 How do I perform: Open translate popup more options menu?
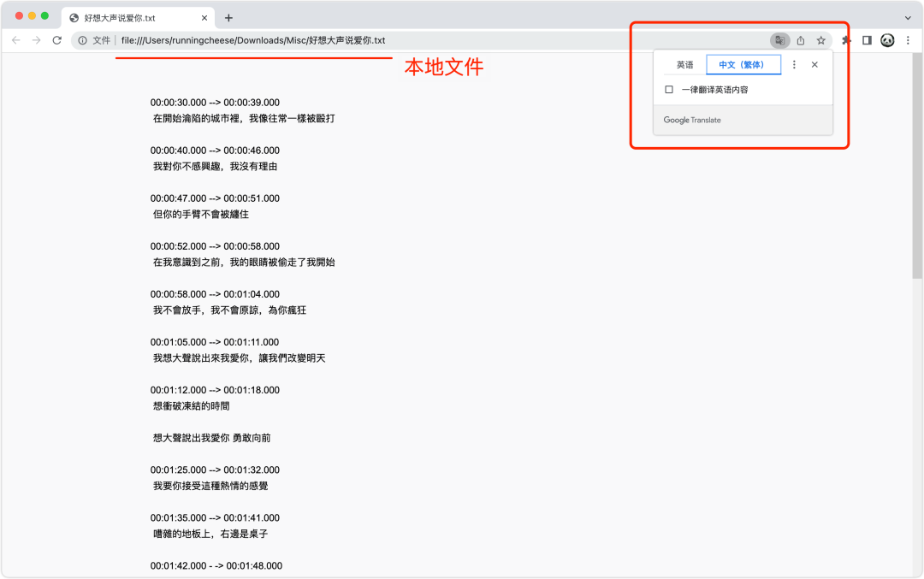click(794, 65)
